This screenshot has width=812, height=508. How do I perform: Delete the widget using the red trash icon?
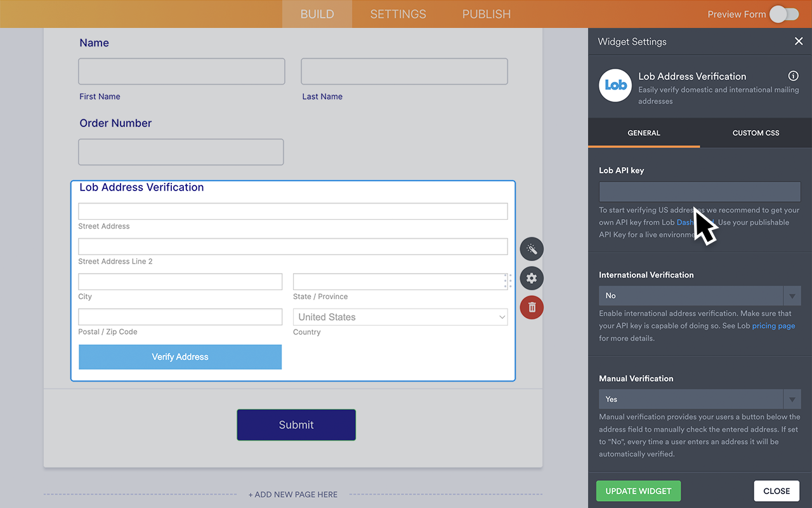pos(532,307)
